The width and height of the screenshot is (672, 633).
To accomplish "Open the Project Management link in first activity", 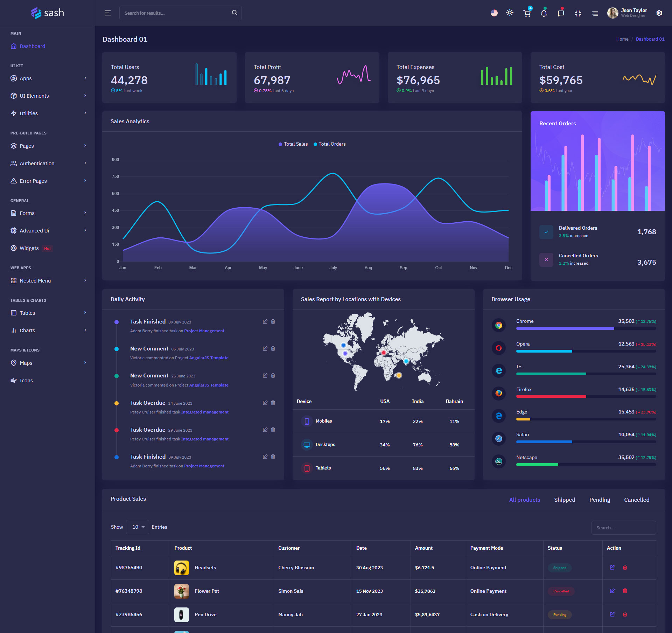I will coord(204,331).
